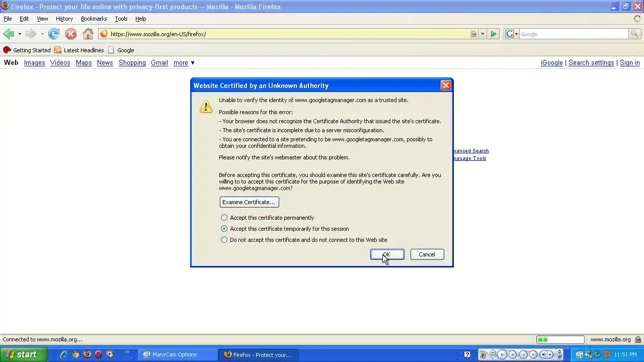644x362 pixels.
Task: Click the Examine Certificate button
Action: 249,202
